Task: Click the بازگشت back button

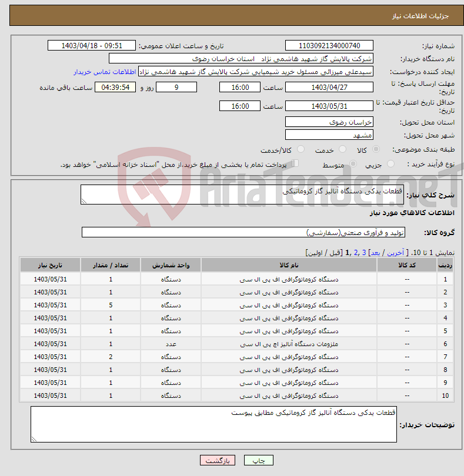Action: click(218, 460)
